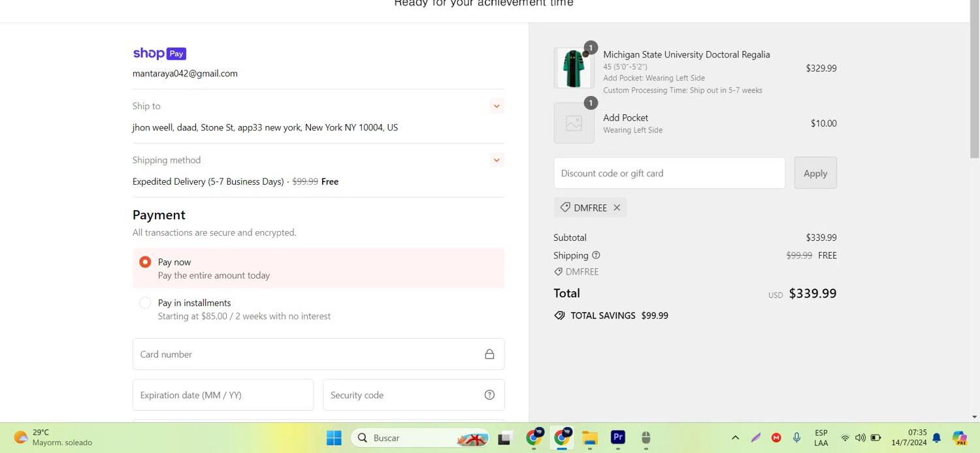980x453 pixels.
Task: Open Task View in the taskbar
Action: tap(504, 438)
